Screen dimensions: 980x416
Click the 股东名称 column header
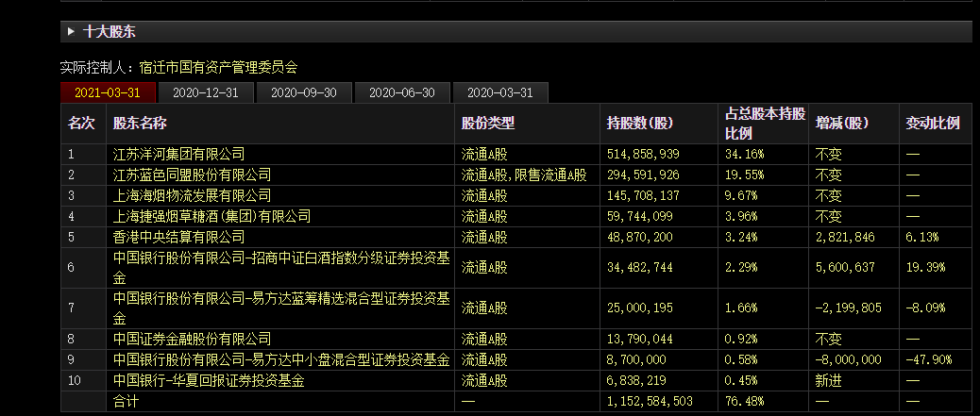tap(140, 123)
